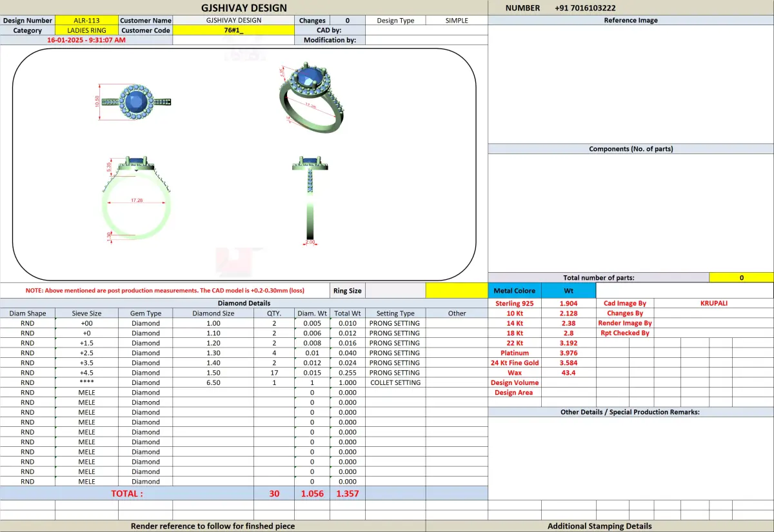Click the Design Type label
This screenshot has height=532, width=774.
[395, 21]
